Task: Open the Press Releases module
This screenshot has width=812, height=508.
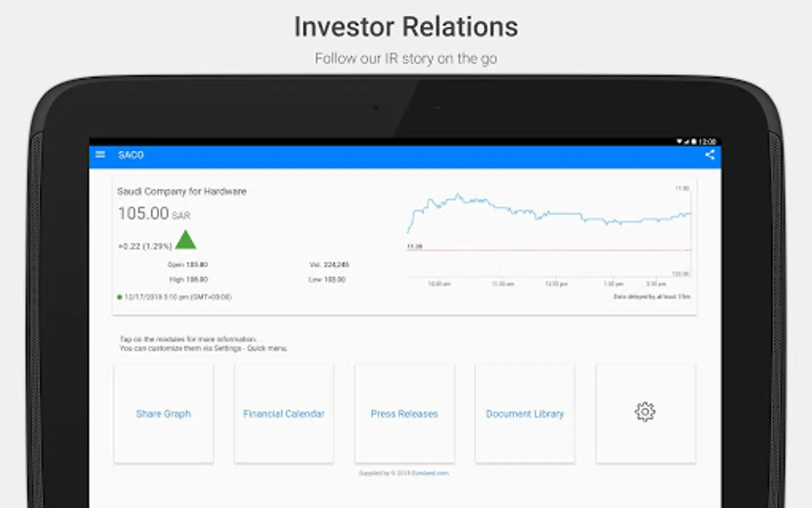Action: click(x=404, y=413)
